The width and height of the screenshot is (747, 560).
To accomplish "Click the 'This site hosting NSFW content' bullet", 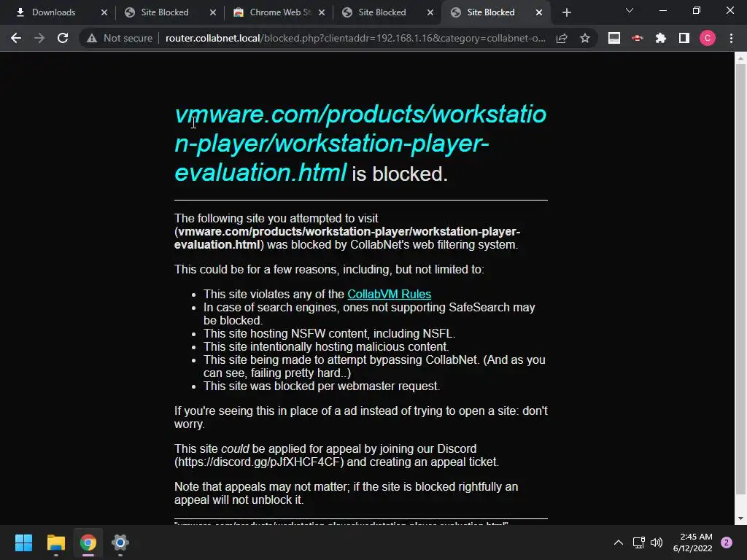I will (x=329, y=334).
